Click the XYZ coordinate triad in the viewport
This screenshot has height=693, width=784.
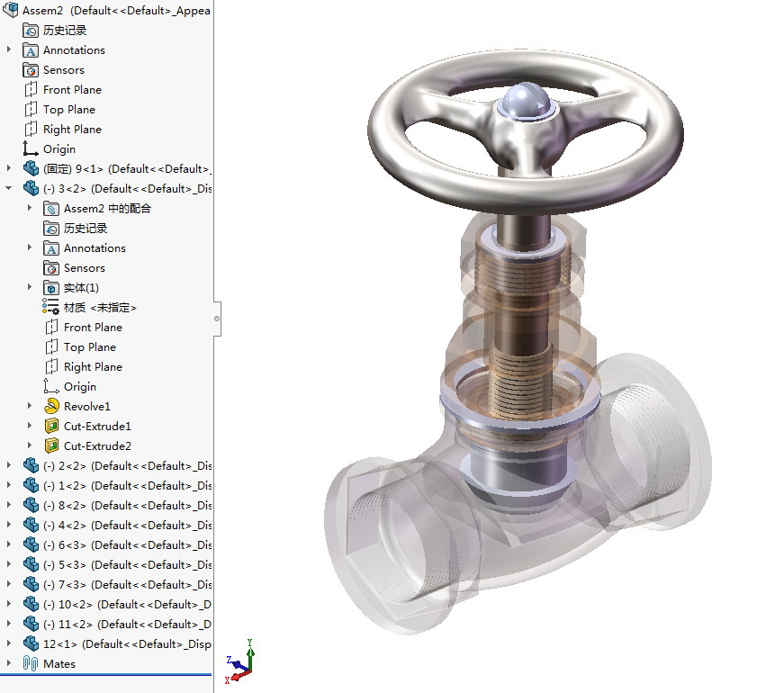(240, 661)
